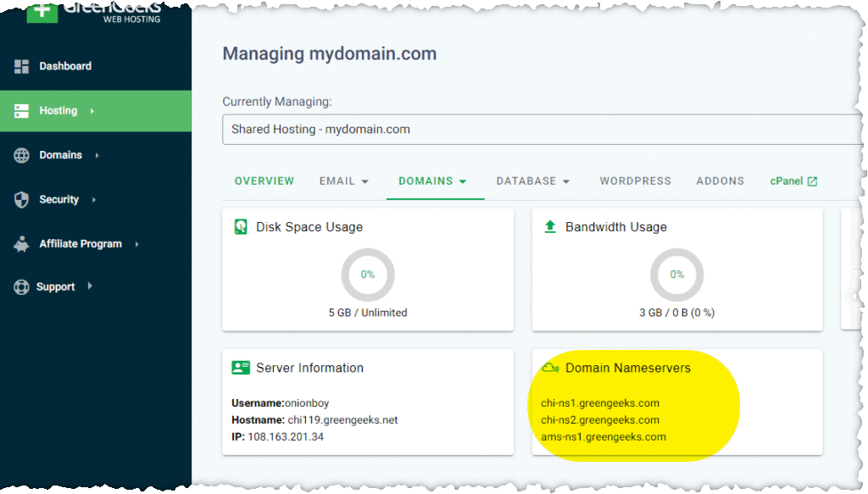This screenshot has width=868, height=494.
Task: Click the Disk Space Usage title
Action: click(309, 227)
